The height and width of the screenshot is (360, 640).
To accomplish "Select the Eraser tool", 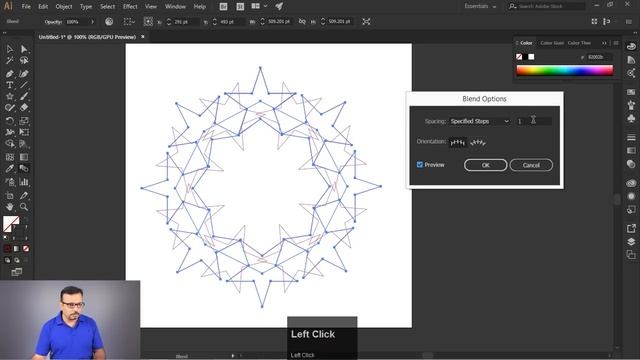I will [24, 108].
